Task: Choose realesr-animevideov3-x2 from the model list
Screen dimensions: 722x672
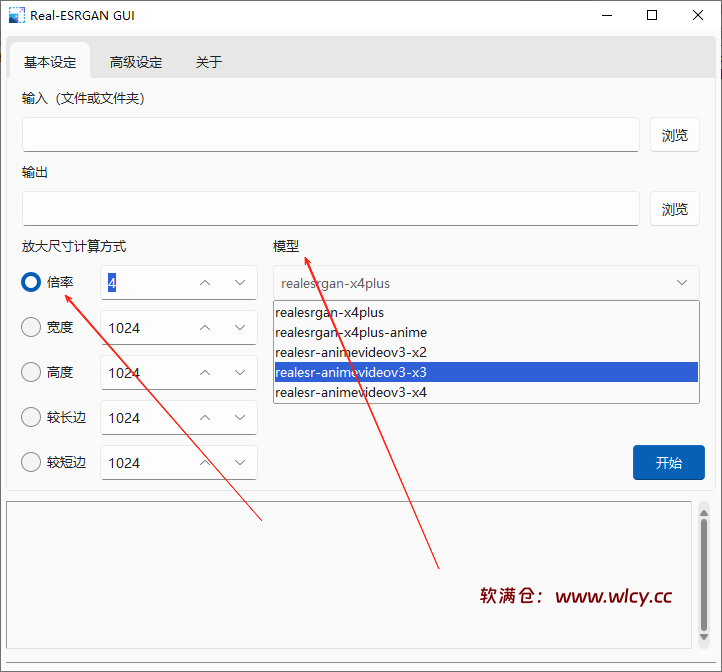Action: tap(486, 352)
